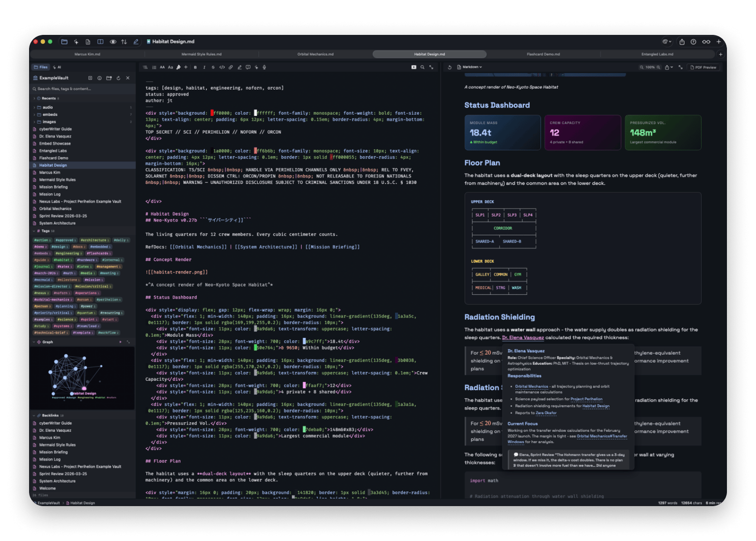756x541 pixels.
Task: Click the refresh vault icon beside ExampleVault
Action: pos(118,78)
